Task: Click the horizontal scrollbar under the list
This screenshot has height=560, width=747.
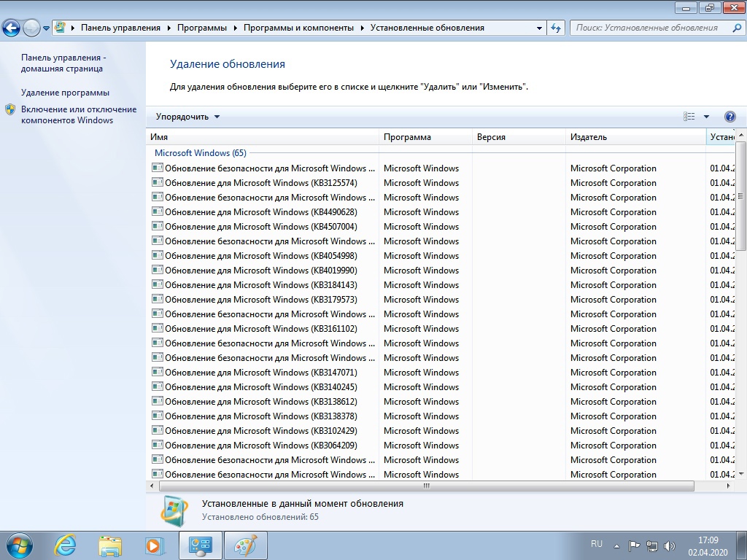Action: [x=426, y=486]
